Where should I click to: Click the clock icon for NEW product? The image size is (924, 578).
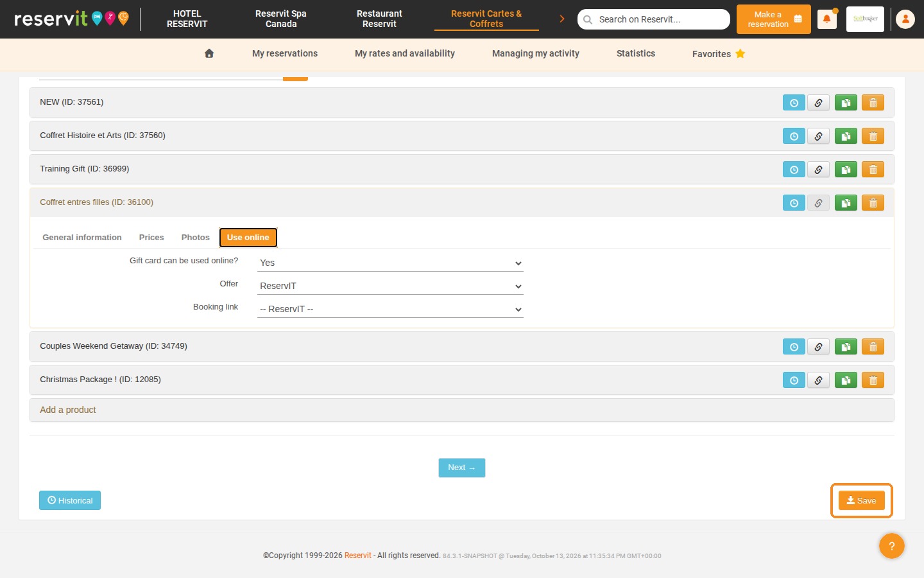point(794,103)
